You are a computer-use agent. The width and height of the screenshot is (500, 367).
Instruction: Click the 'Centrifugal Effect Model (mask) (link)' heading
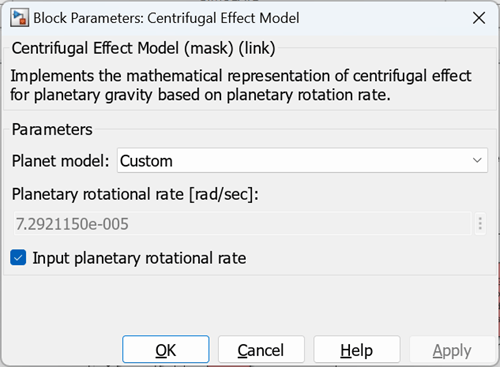[143, 48]
